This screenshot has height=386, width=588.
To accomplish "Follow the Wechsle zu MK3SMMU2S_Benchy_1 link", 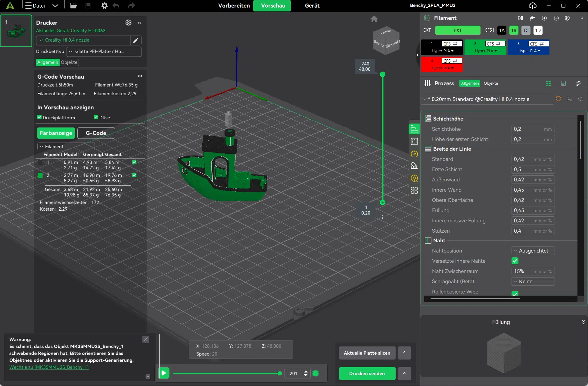I will (49, 367).
